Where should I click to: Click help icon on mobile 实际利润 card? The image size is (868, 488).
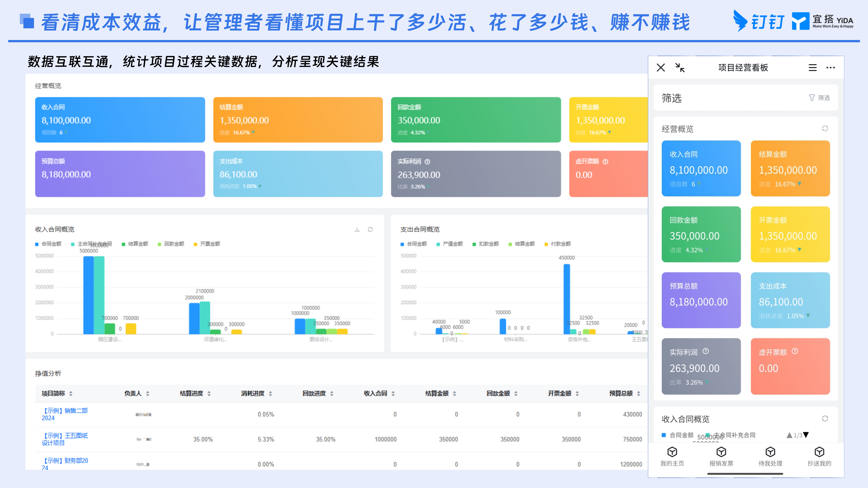(x=706, y=351)
